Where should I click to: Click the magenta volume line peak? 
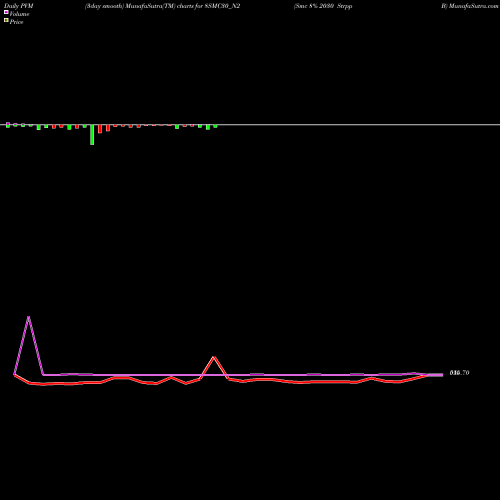[29, 317]
